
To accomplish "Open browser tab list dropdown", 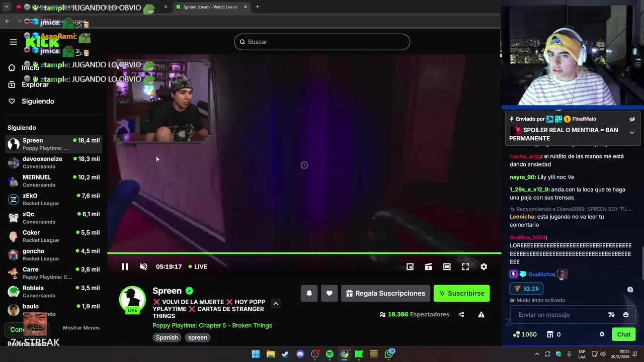I will pyautogui.click(x=7, y=7).
